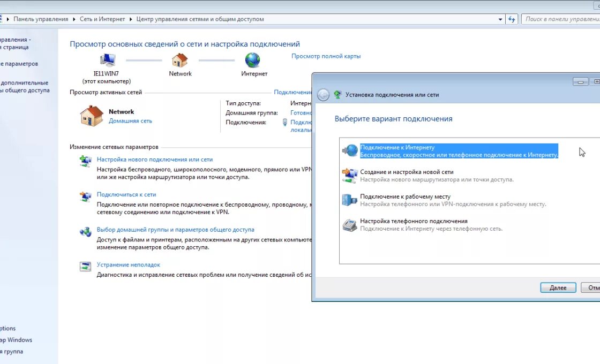Minimize the wizard dialog window

click(580, 82)
